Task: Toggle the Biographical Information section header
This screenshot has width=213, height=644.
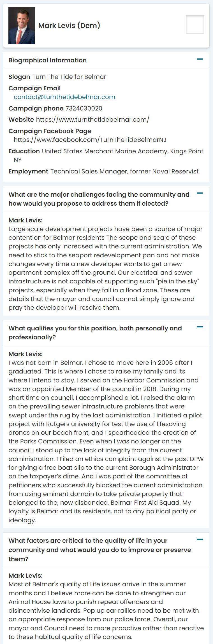Action: (48, 60)
